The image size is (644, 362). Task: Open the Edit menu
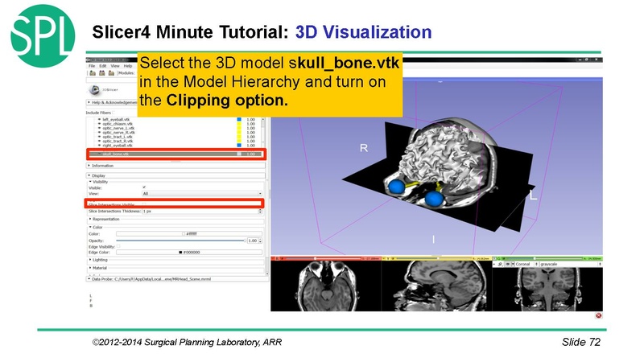103,66
